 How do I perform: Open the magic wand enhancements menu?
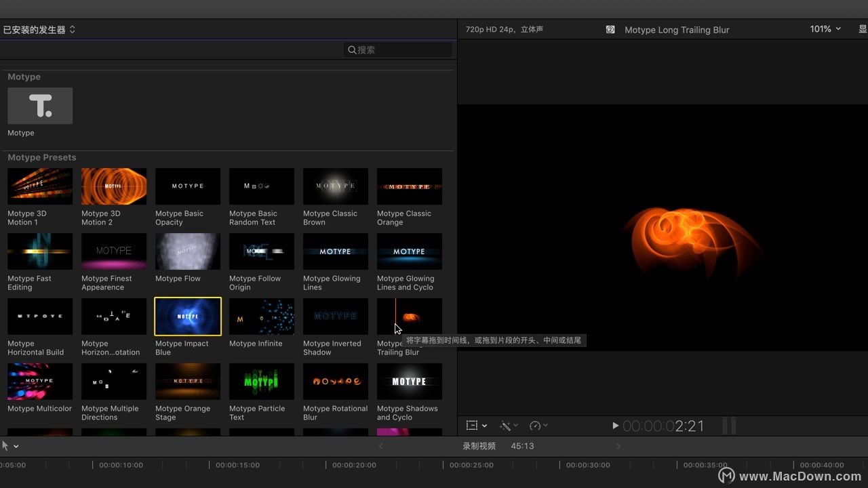pyautogui.click(x=509, y=426)
